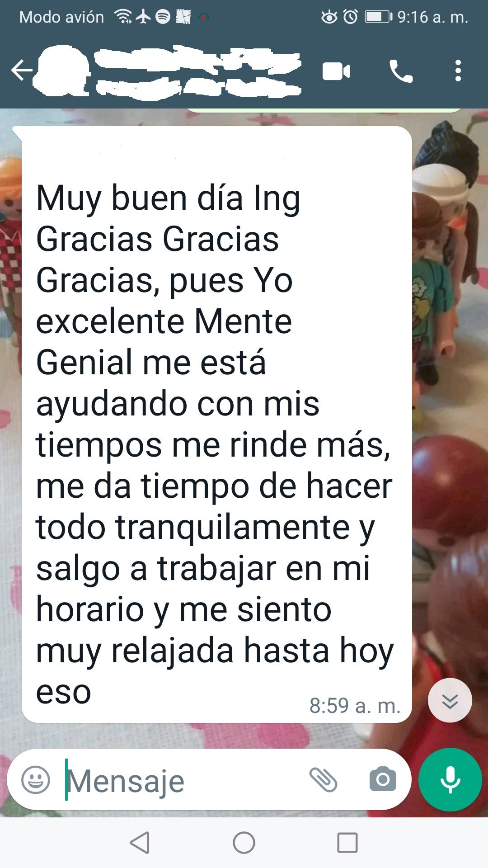488x868 pixels.
Task: Tap the back arrow to leave chat
Action: click(x=22, y=71)
